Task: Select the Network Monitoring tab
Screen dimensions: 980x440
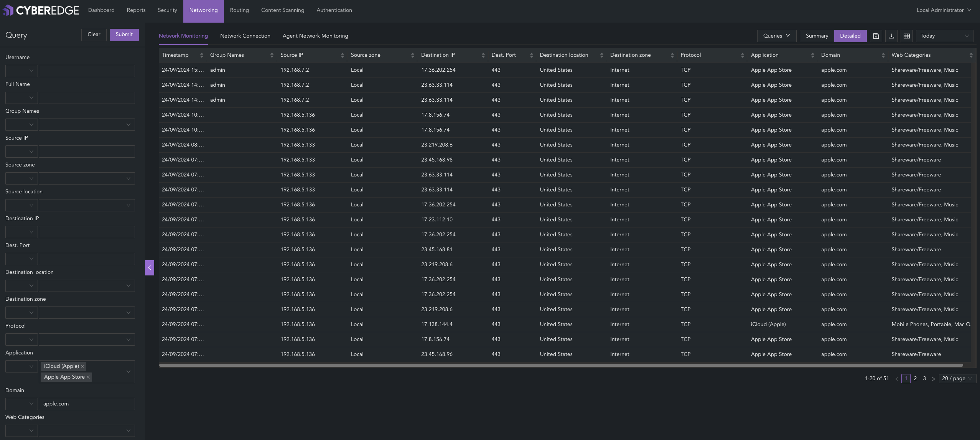Action: point(183,36)
